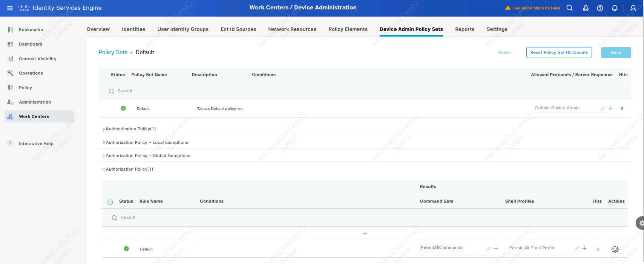
Task: Add a shell profile with plus icon
Action: (584, 249)
